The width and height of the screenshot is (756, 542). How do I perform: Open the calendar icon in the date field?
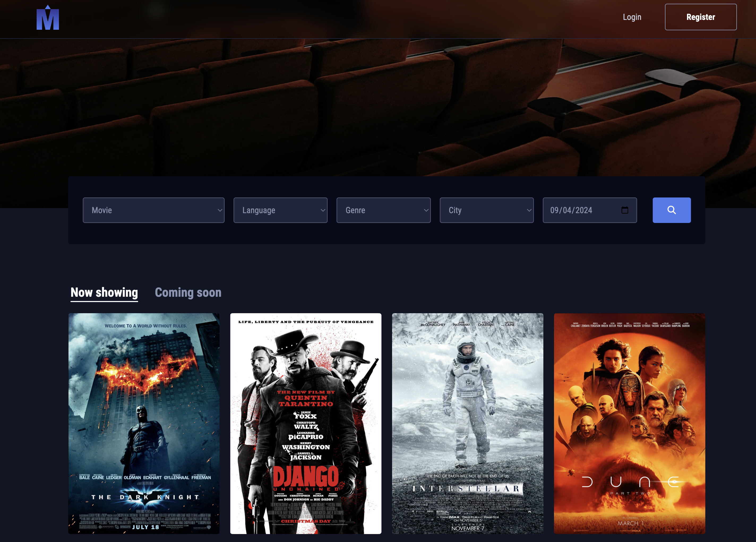[x=625, y=210]
